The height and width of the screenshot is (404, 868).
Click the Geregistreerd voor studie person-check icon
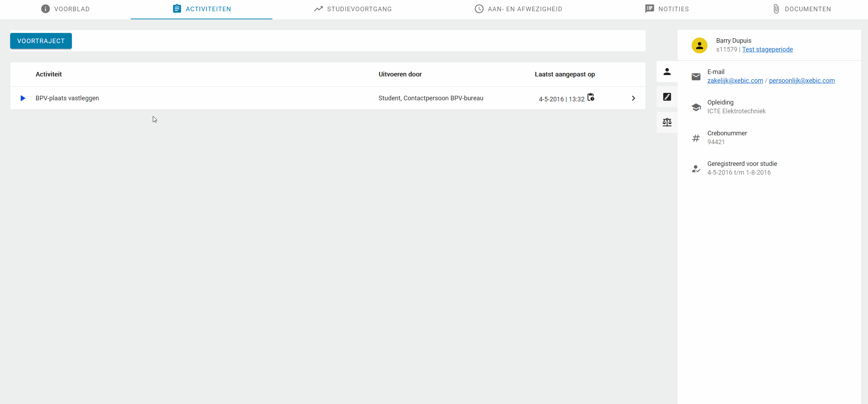696,169
